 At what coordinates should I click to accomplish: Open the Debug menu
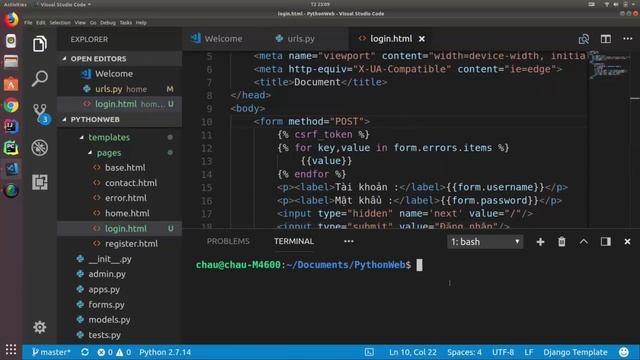tap(108, 23)
